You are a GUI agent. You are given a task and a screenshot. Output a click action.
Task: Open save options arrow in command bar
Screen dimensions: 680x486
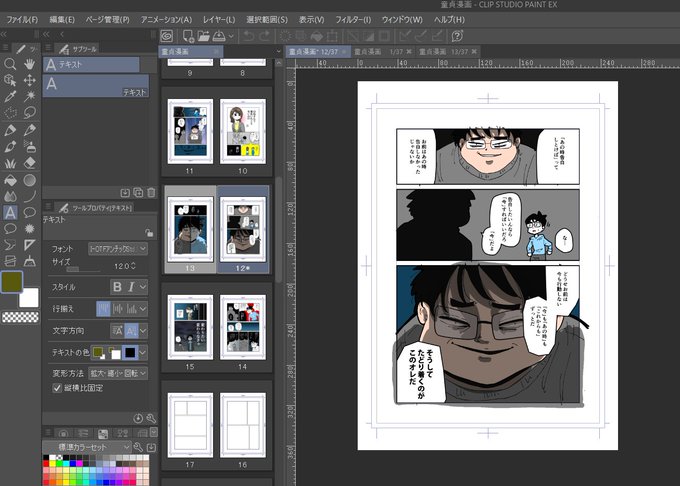(x=231, y=36)
